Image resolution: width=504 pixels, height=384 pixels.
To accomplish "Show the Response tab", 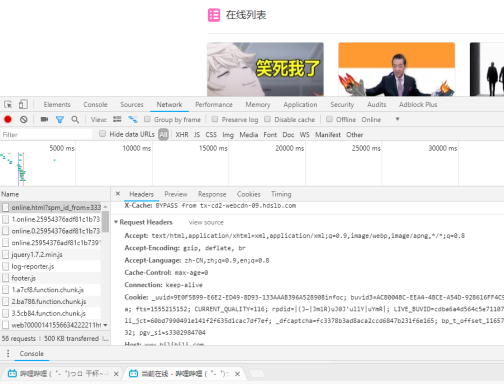I will 212,194.
